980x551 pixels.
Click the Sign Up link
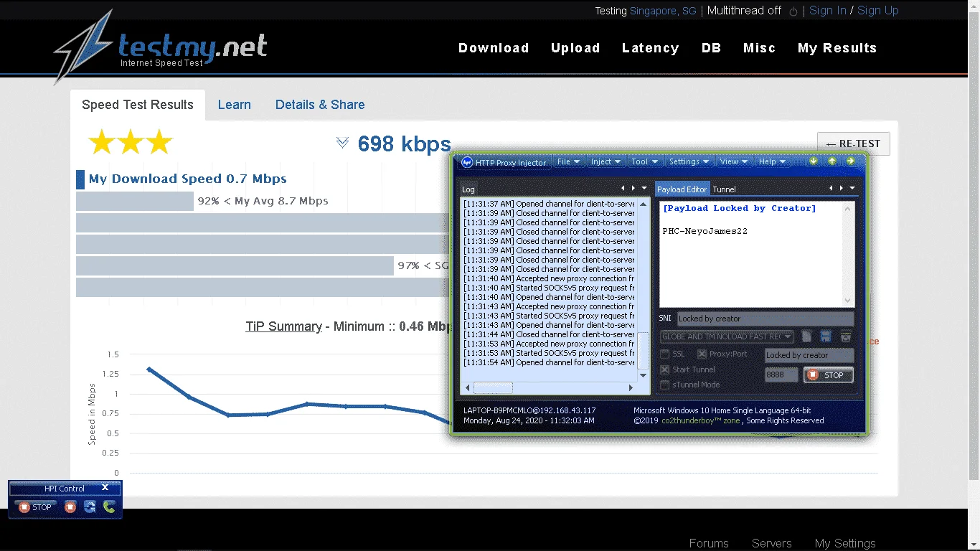[878, 11]
